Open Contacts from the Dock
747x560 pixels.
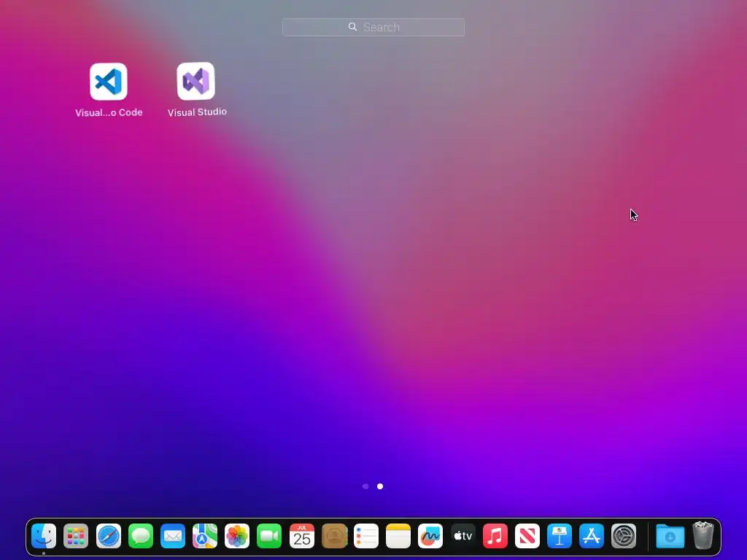coord(334,536)
